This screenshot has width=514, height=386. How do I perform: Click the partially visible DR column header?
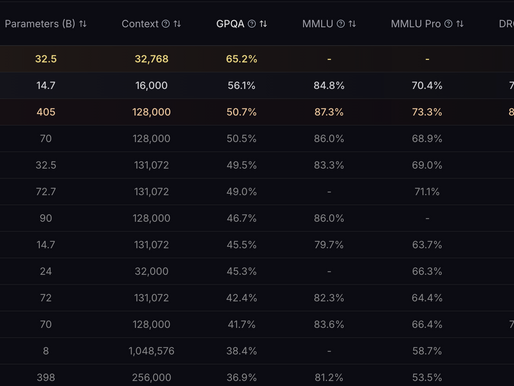point(506,24)
